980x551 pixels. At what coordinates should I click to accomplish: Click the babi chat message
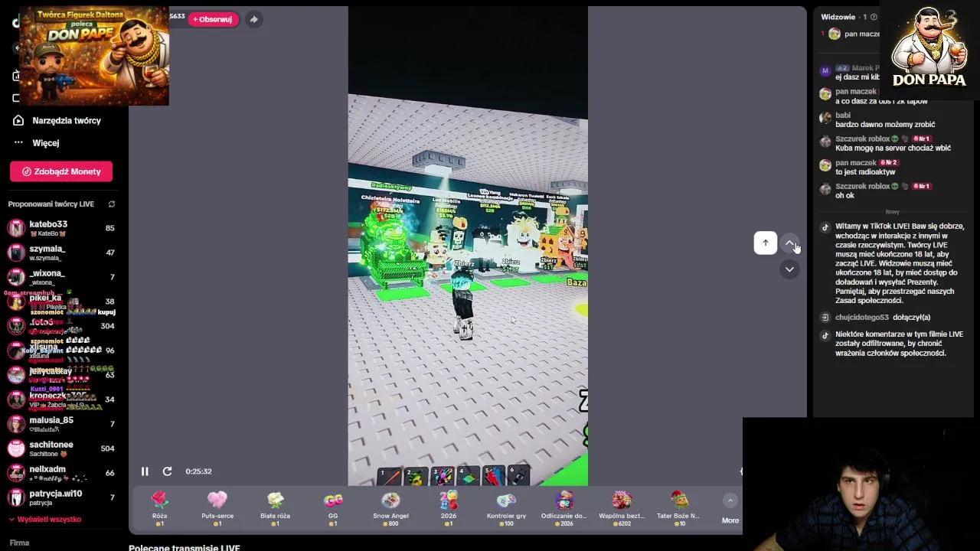point(885,120)
